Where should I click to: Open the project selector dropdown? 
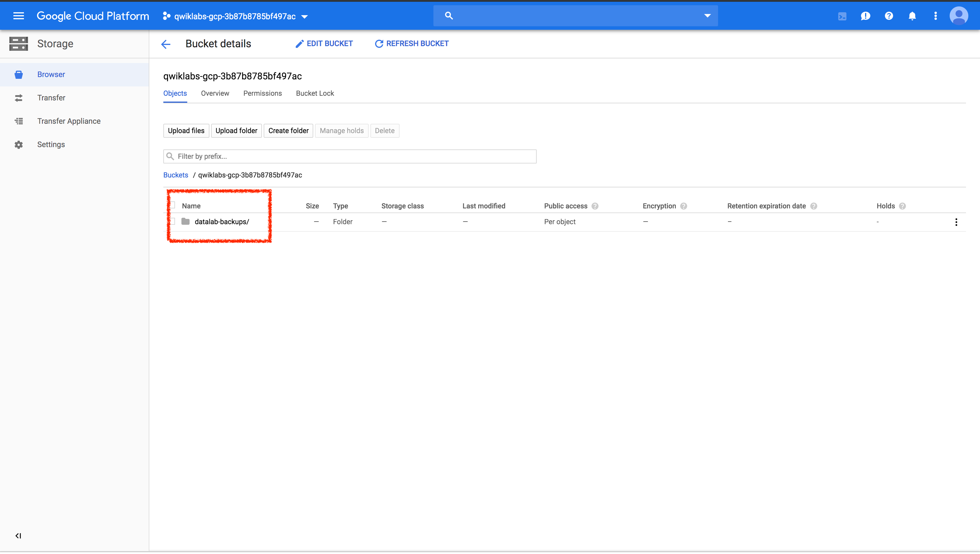click(235, 16)
